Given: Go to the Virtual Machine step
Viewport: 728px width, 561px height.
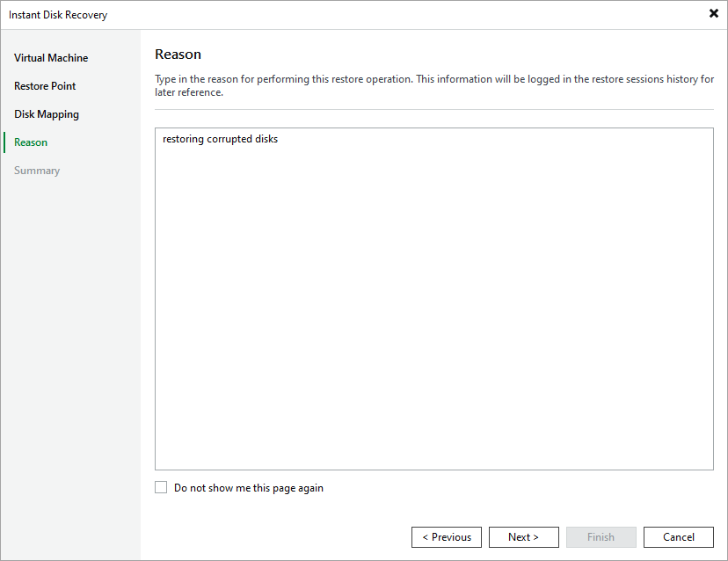Looking at the screenshot, I should (x=51, y=58).
